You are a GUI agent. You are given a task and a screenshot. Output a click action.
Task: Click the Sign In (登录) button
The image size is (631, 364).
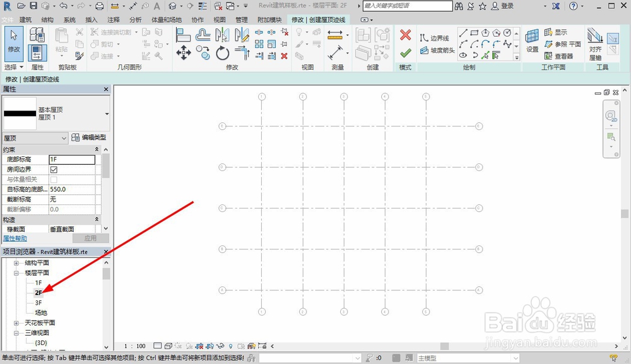tap(503, 6)
